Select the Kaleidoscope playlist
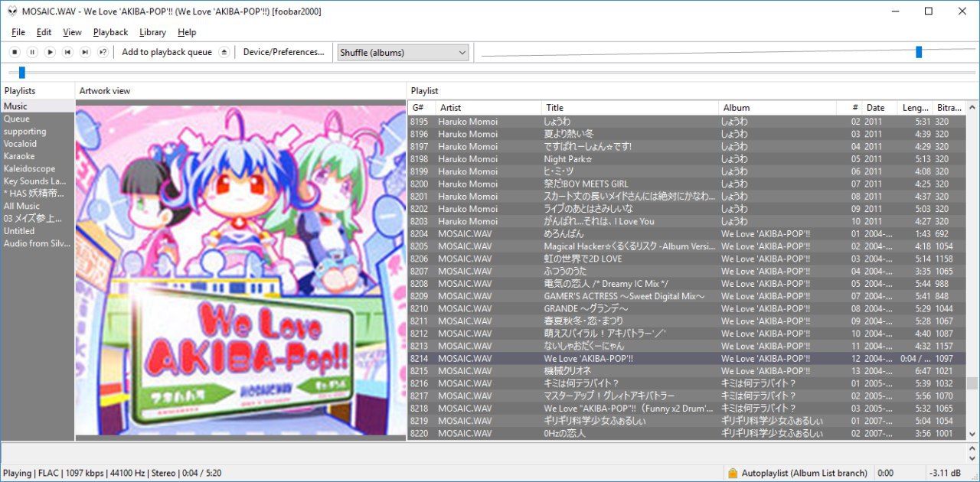980x482 pixels. tap(38, 168)
